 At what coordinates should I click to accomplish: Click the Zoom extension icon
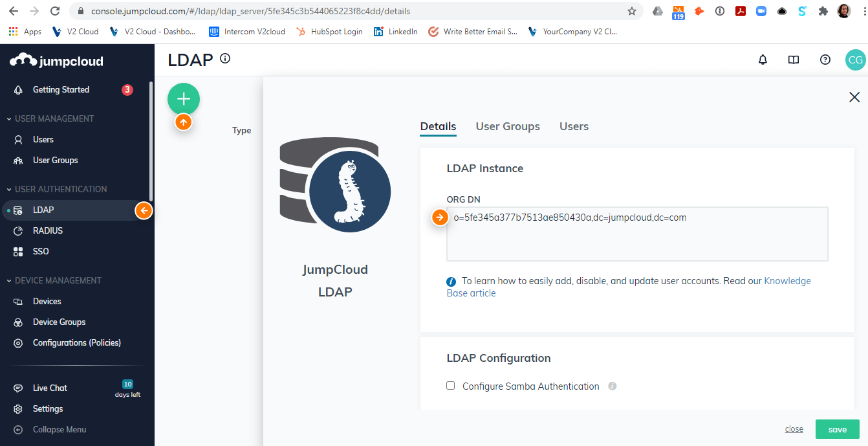tap(761, 11)
